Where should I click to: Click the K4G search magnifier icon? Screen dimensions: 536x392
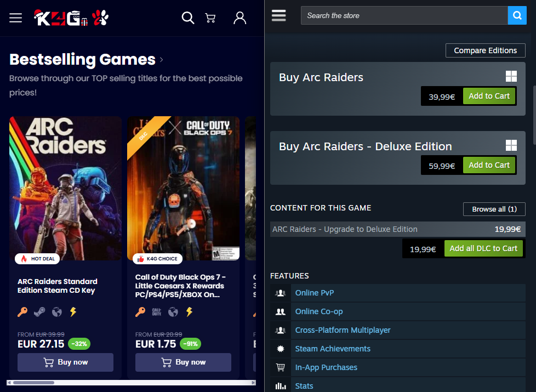click(188, 18)
